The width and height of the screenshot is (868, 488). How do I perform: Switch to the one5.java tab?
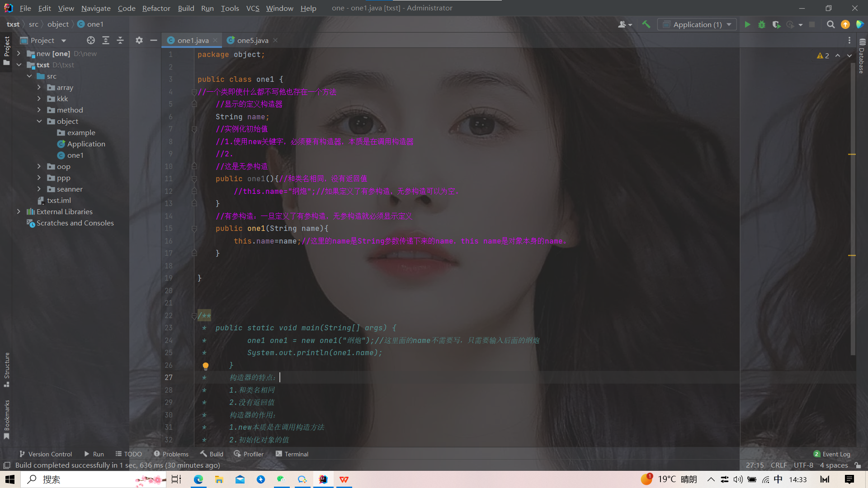point(252,41)
